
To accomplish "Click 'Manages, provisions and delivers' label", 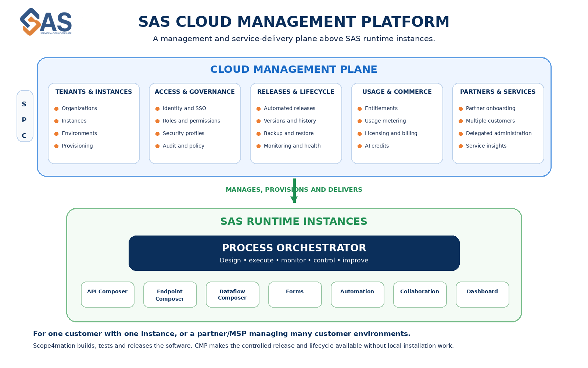I will (x=294, y=190).
